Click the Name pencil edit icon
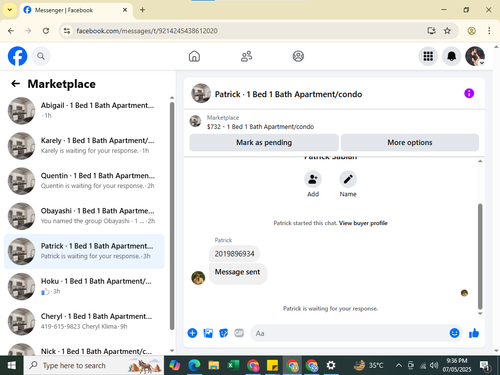 point(348,179)
